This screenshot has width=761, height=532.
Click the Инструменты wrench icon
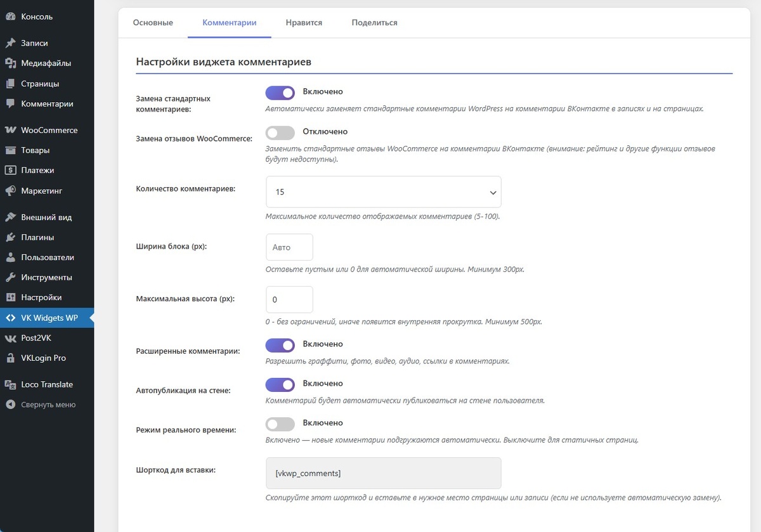pyautogui.click(x=10, y=277)
